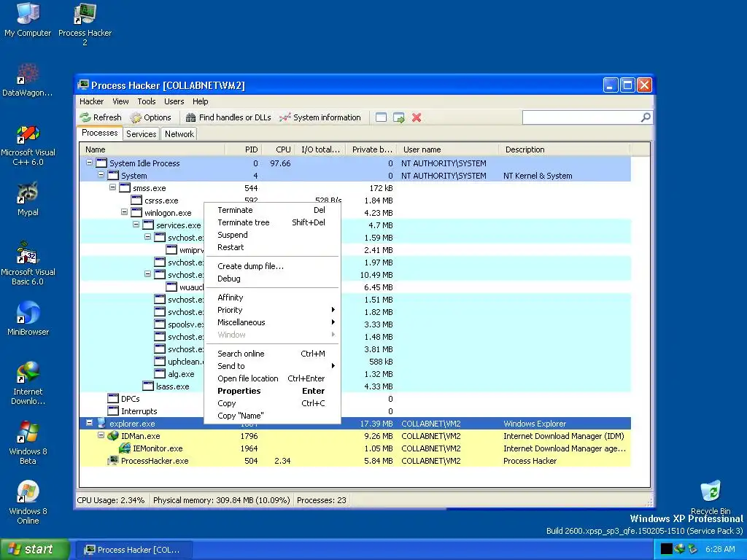Click explorer.exe process icon
The width and height of the screenshot is (747, 560).
click(x=101, y=424)
